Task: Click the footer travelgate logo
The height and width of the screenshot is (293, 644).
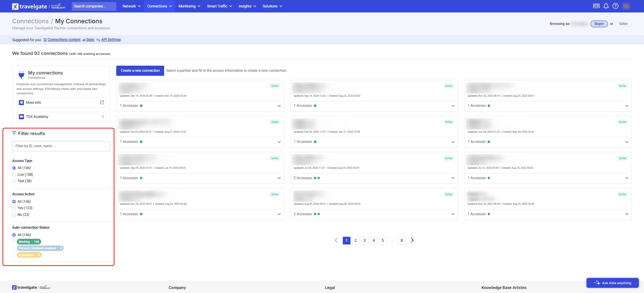Action: (31, 288)
